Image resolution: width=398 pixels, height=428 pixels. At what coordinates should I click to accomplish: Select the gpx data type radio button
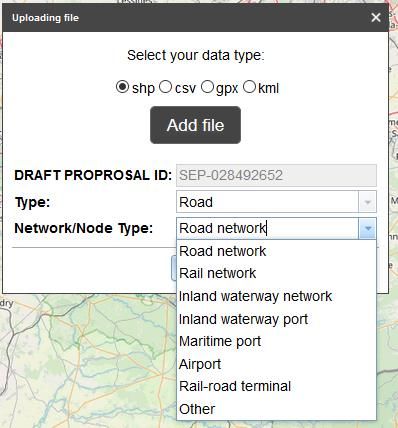[207, 87]
